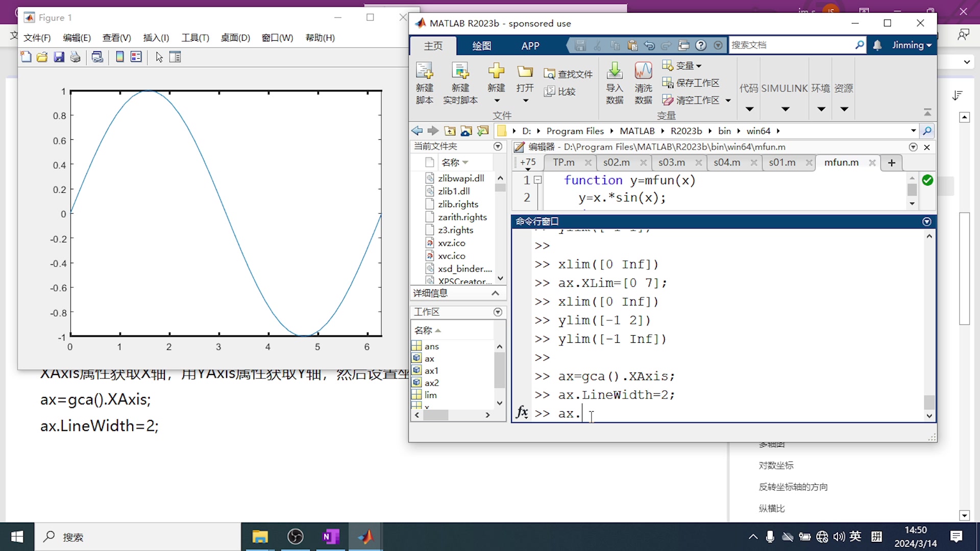Image resolution: width=980 pixels, height=551 pixels.
Task: Collapse the Details panel chevron
Action: coord(495,293)
